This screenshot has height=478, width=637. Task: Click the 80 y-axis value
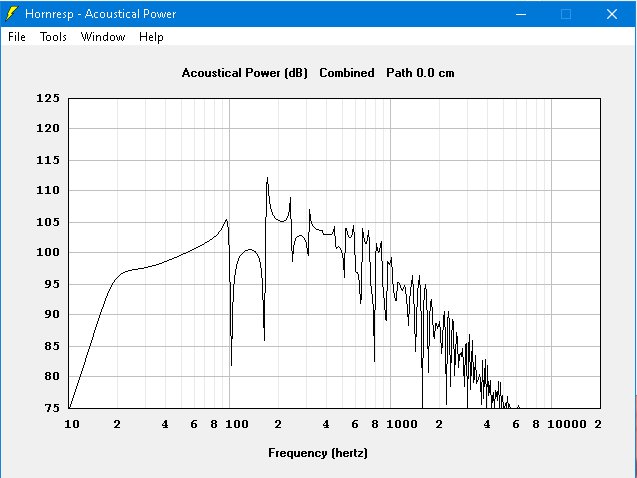[52, 376]
